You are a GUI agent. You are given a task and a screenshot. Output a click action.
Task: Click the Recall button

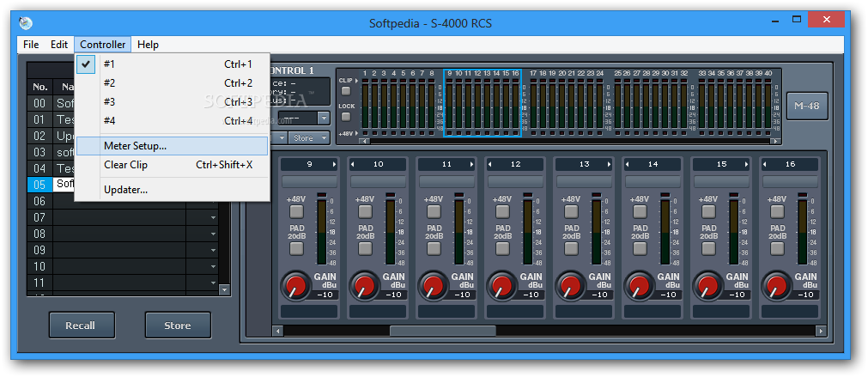(82, 325)
